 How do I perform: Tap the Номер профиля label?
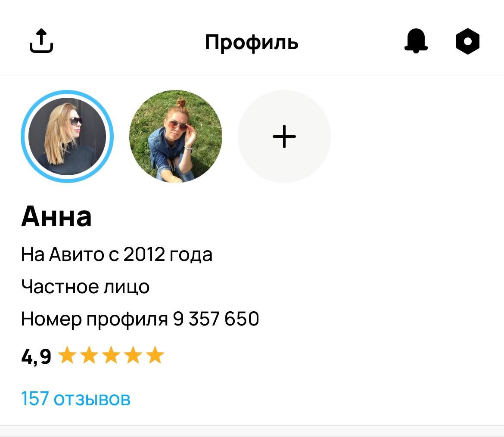pyautogui.click(x=94, y=319)
